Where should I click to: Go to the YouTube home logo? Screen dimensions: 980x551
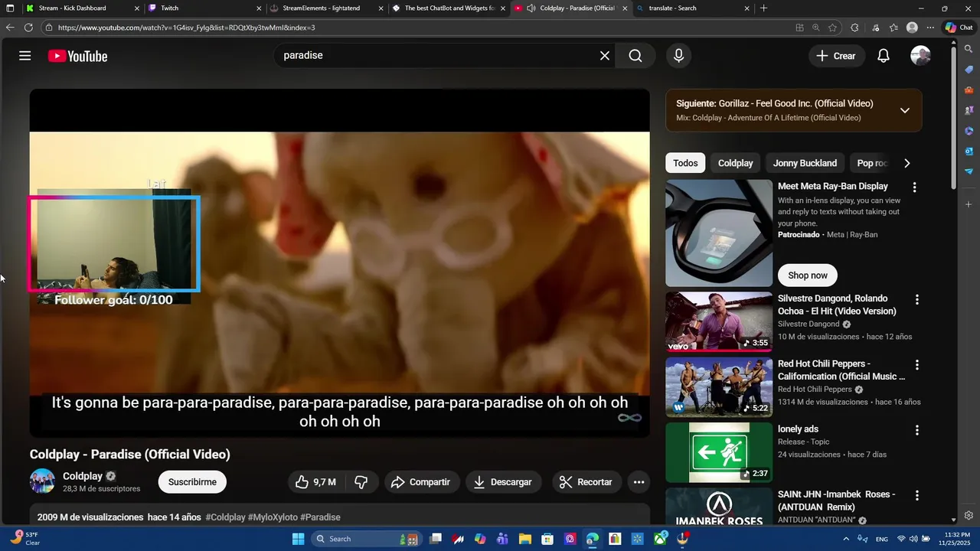[x=77, y=56]
